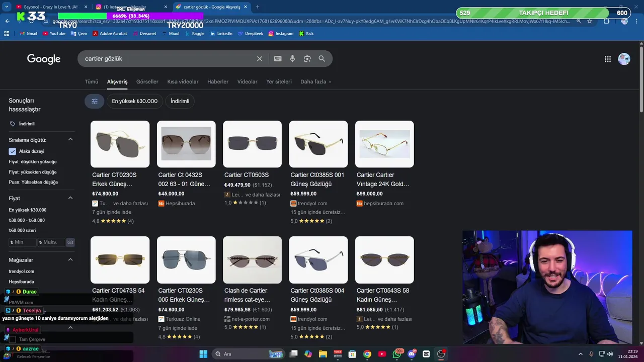
Task: Click the page vertical scrollbar
Action: (x=641, y=80)
